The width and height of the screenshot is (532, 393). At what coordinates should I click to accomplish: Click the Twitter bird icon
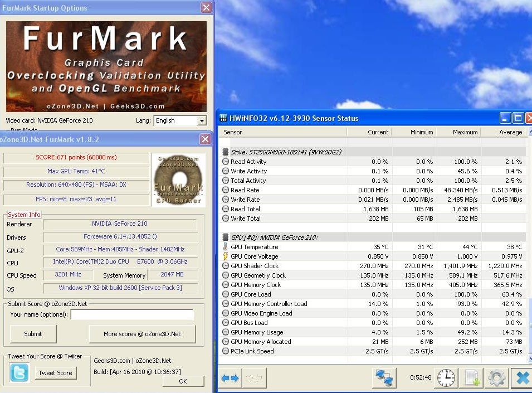19,372
